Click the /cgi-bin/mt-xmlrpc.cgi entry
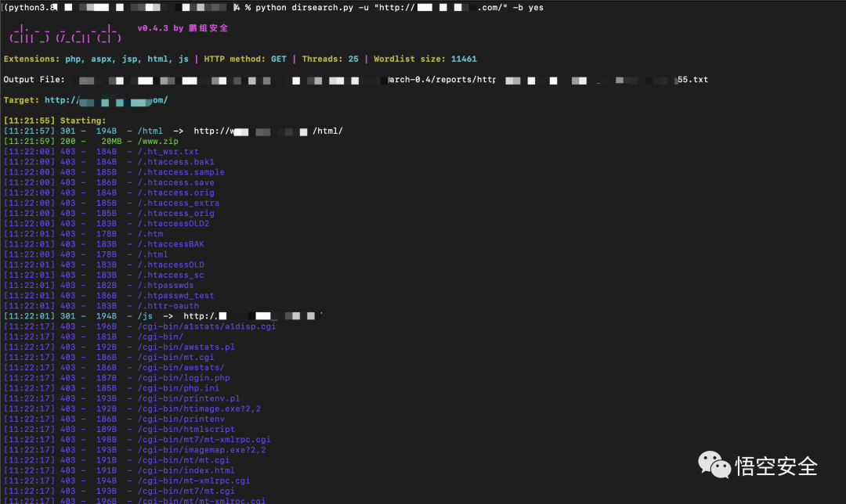The height and width of the screenshot is (504, 846). 193,481
